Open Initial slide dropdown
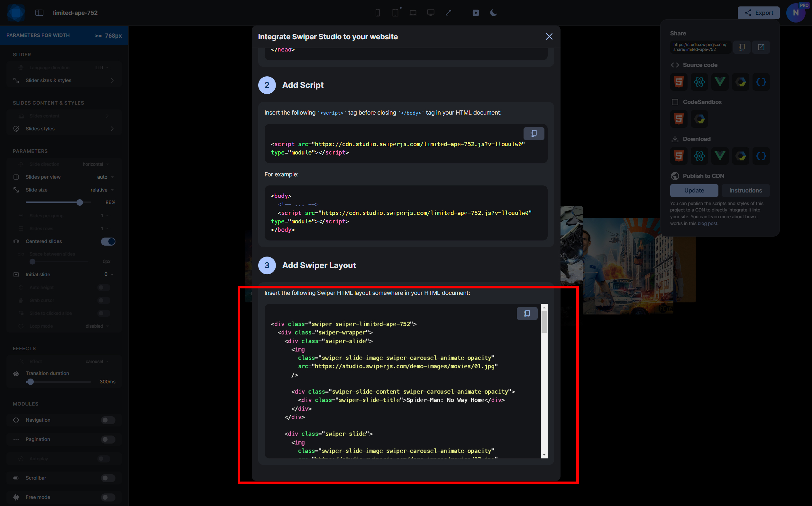Screen dimensions: 812x506 pos(109,275)
